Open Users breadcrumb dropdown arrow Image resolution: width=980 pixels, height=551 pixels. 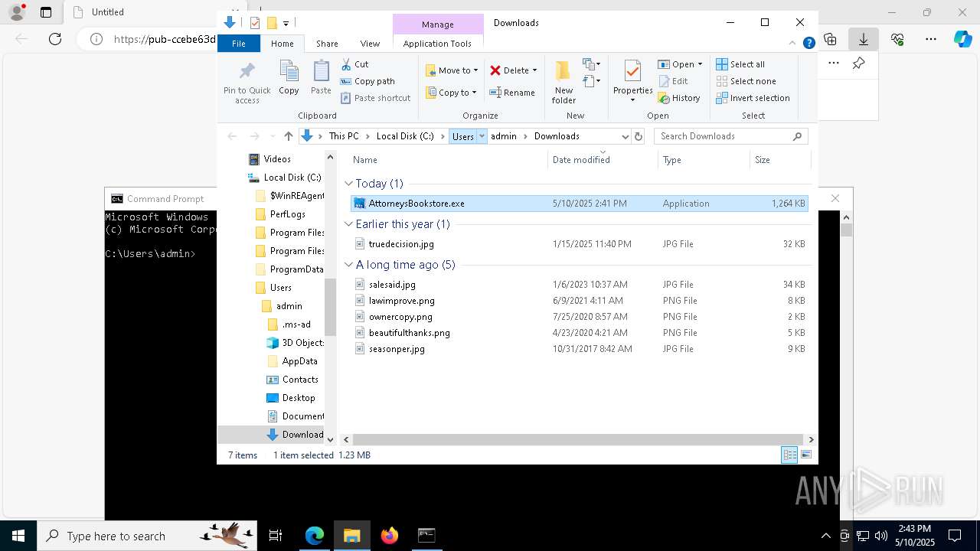pyautogui.click(x=482, y=136)
